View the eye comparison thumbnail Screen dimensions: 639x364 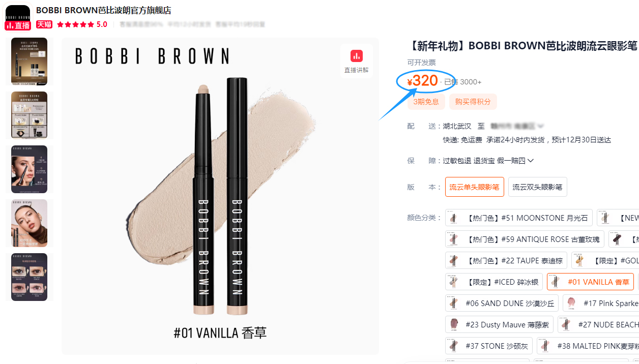coord(30,277)
